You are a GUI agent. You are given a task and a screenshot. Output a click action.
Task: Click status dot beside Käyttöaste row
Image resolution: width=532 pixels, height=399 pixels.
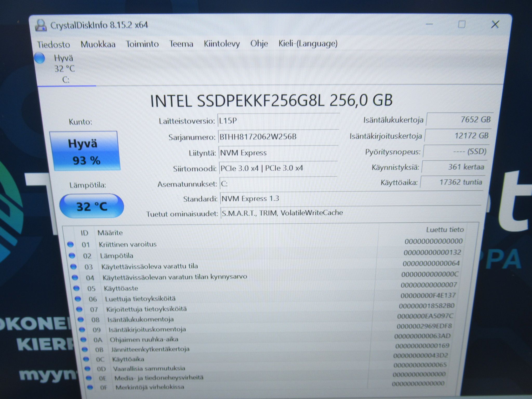pos(76,288)
